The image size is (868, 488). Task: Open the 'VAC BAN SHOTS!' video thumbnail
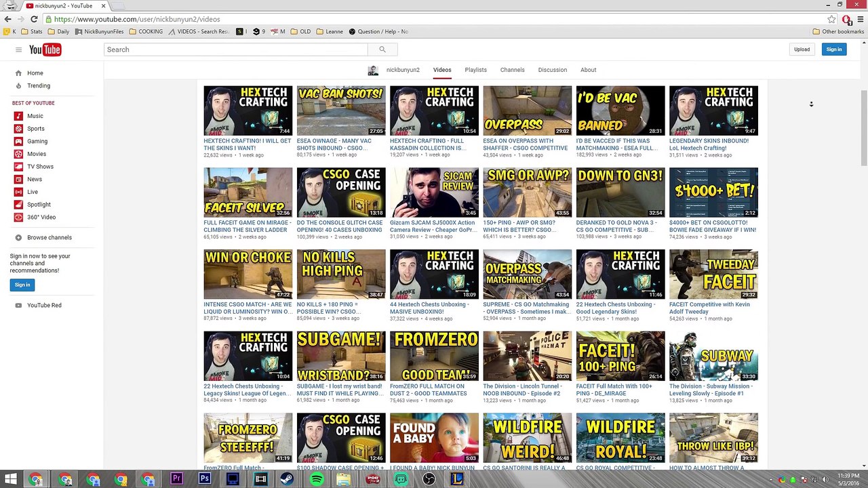341,110
